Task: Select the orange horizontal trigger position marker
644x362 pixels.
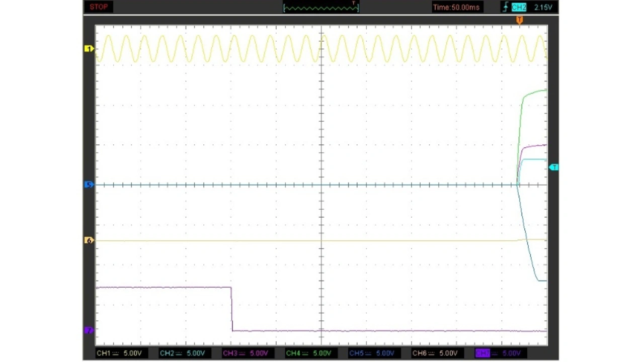Action: click(x=520, y=20)
